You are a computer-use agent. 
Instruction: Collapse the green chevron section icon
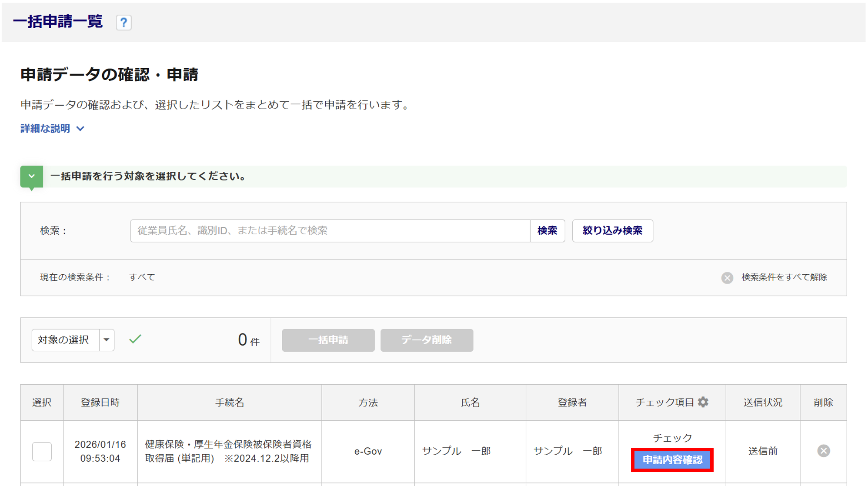pos(32,176)
